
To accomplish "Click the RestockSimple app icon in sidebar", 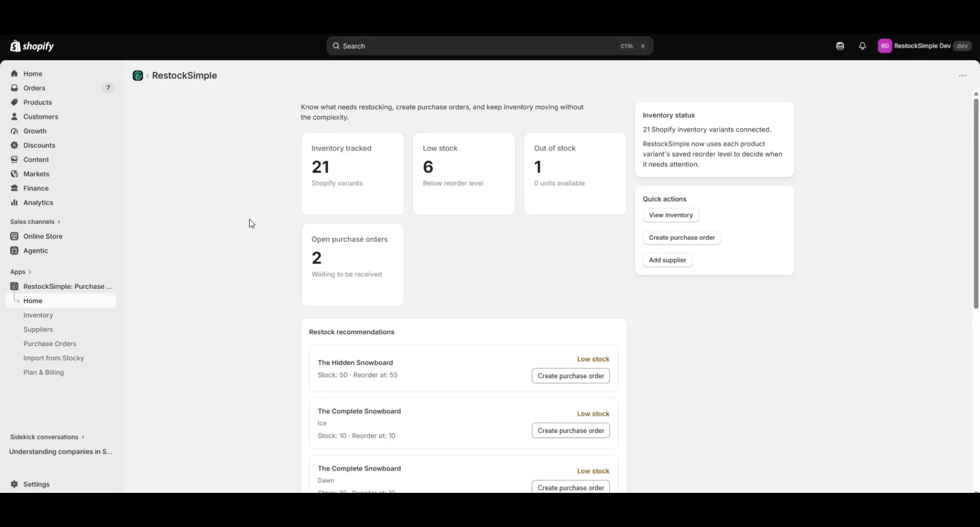I will (x=14, y=286).
